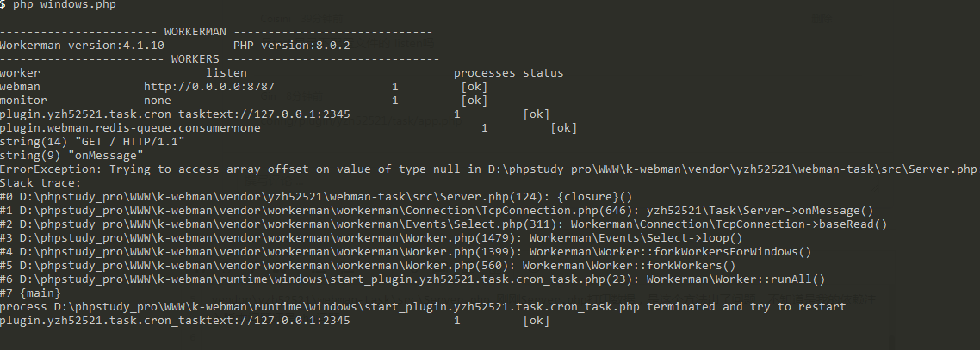This screenshot has width=980, height=350.
Task: Click stack frame #2 Select.php(311) line
Action: click(x=443, y=224)
